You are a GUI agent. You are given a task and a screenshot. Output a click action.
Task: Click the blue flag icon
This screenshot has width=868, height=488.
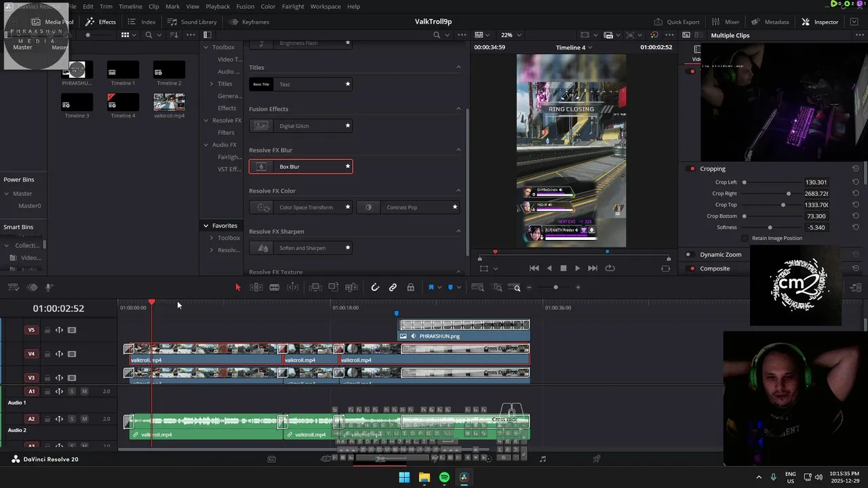coord(431,287)
